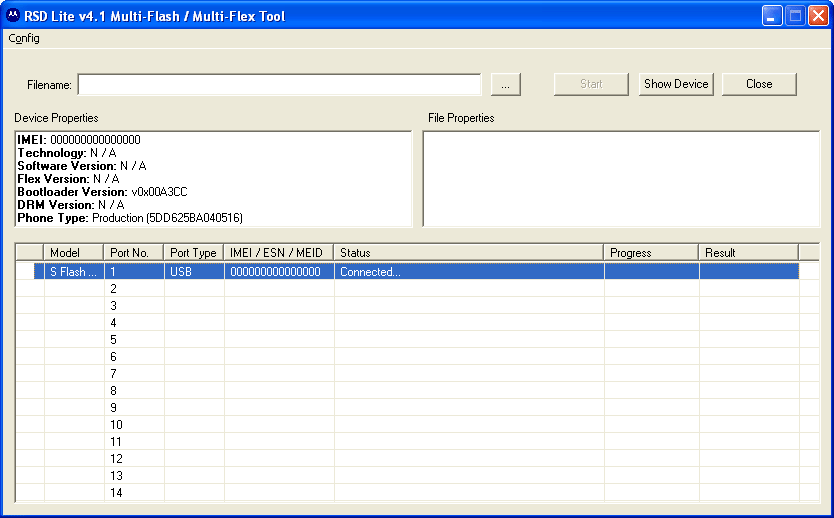Select port number 9 row

(x=416, y=408)
